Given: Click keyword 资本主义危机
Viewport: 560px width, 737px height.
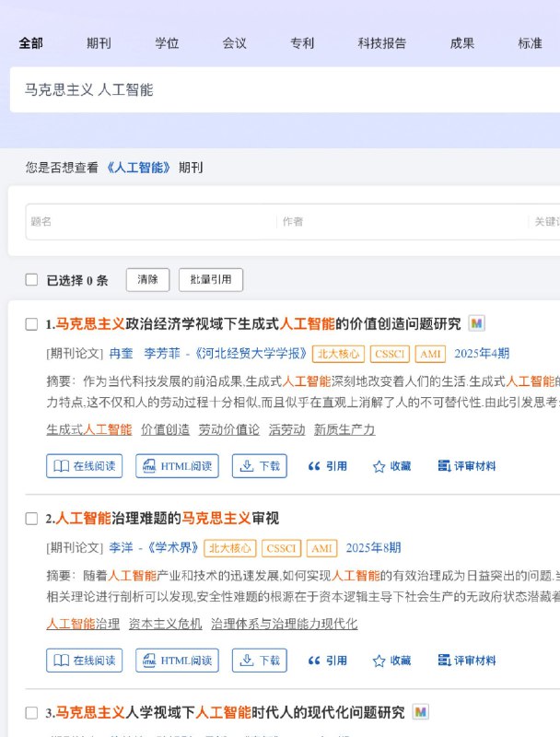Looking at the screenshot, I should tap(166, 624).
